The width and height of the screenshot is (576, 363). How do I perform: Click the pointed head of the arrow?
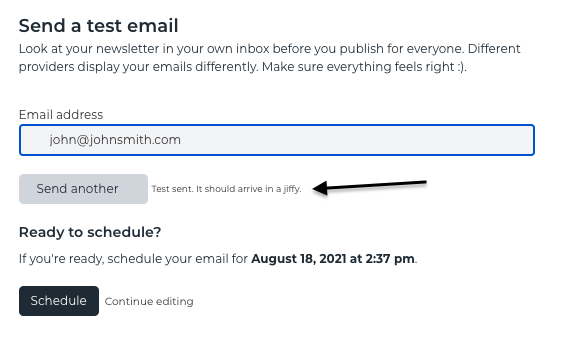[x=319, y=188]
